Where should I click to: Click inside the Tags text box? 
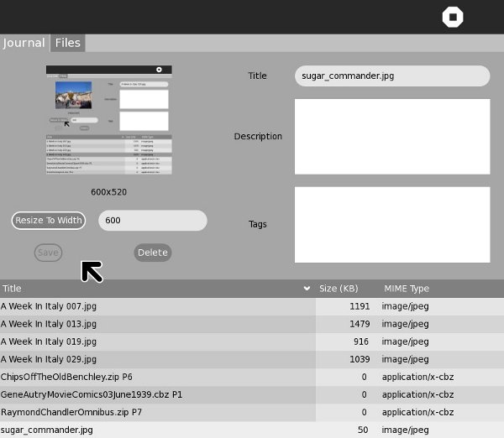(391, 224)
